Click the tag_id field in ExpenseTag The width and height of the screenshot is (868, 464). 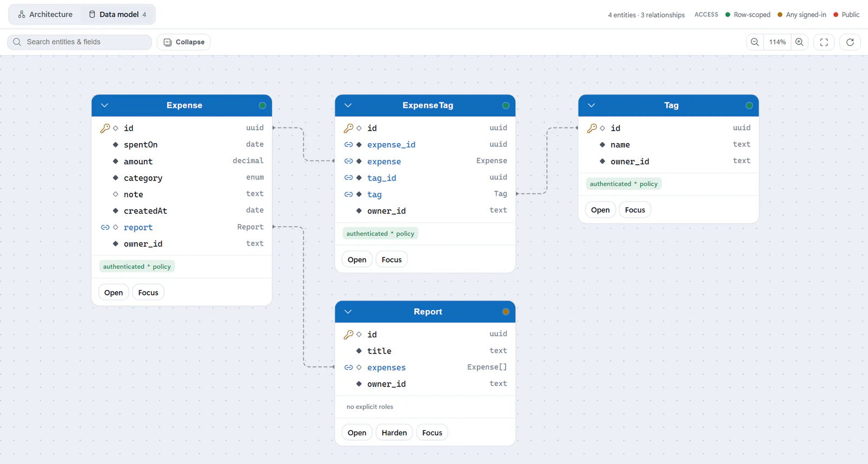pyautogui.click(x=425, y=178)
